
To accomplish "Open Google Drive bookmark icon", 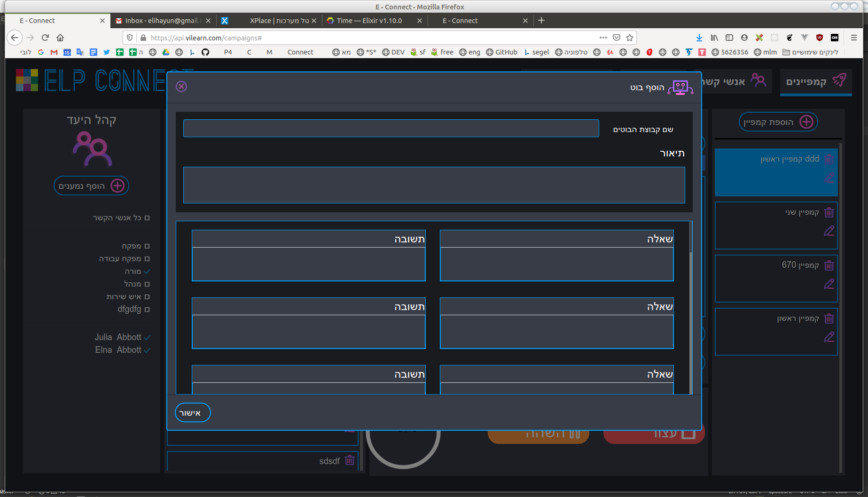I will (x=166, y=52).
